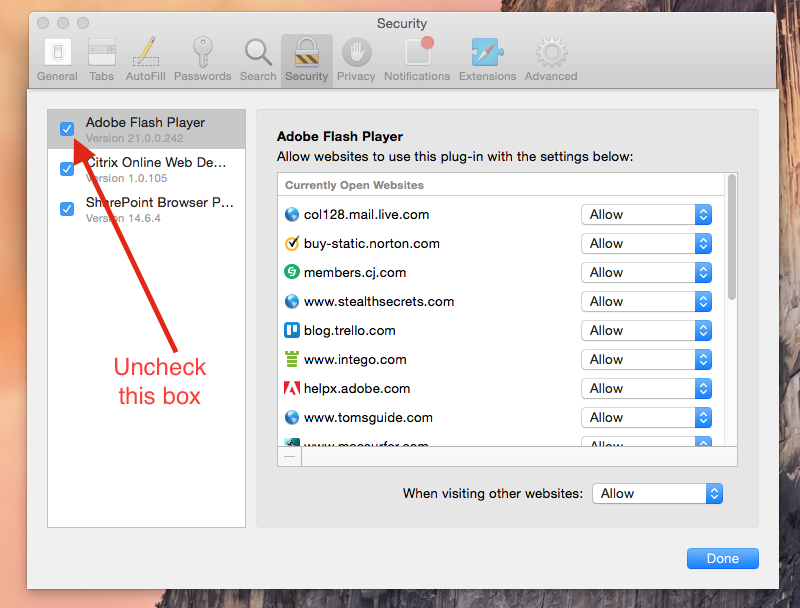Open Allow dropdown for www.stealthsecrets.com
The height and width of the screenshot is (608, 800).
tap(646, 301)
